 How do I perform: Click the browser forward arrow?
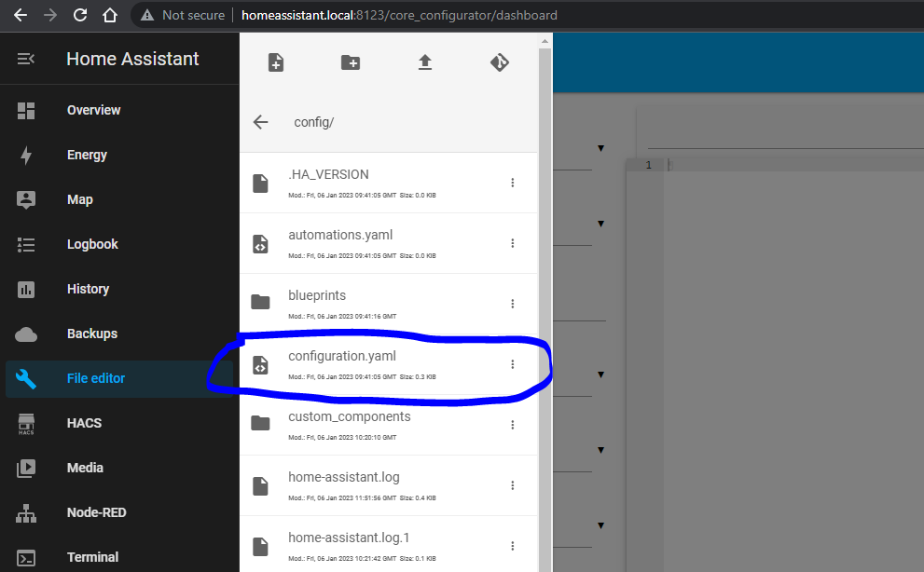pos(50,15)
